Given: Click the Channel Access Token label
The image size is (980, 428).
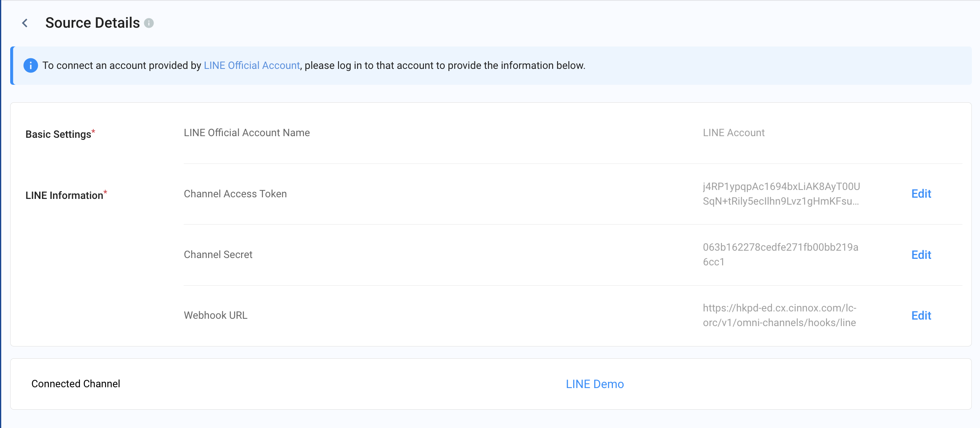Looking at the screenshot, I should pyautogui.click(x=235, y=194).
